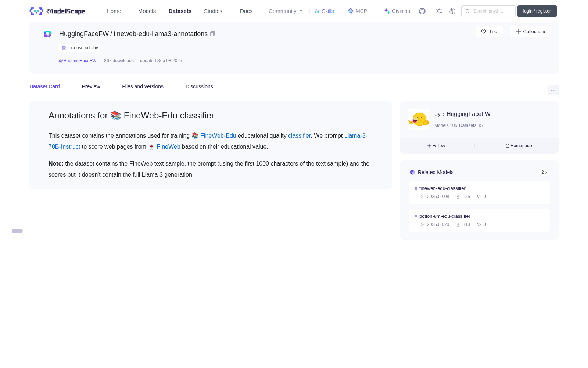The image size is (588, 368).
Task: Click the download icon for potion-8m-edu-classifier
Action: click(x=458, y=224)
